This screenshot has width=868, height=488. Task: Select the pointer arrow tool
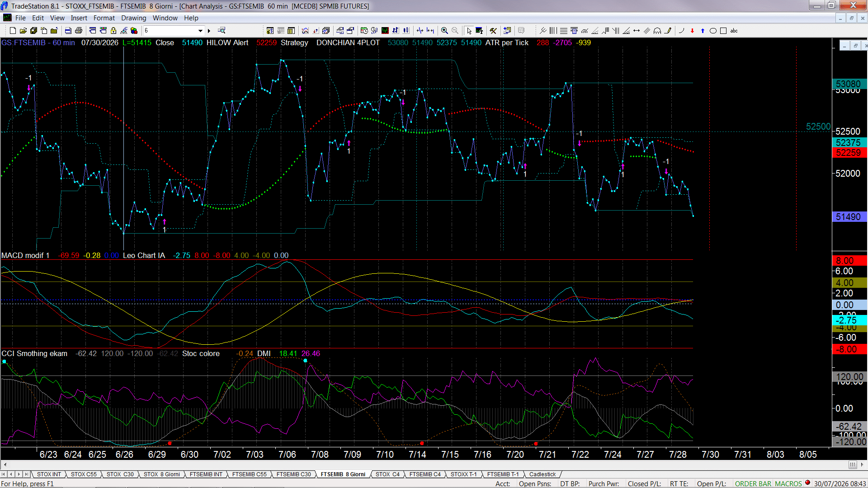coord(469,31)
